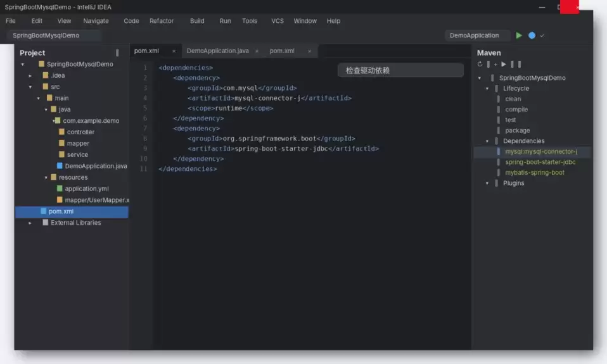This screenshot has width=607, height=364.
Task: Click the External Libraries icon
Action: click(45, 222)
